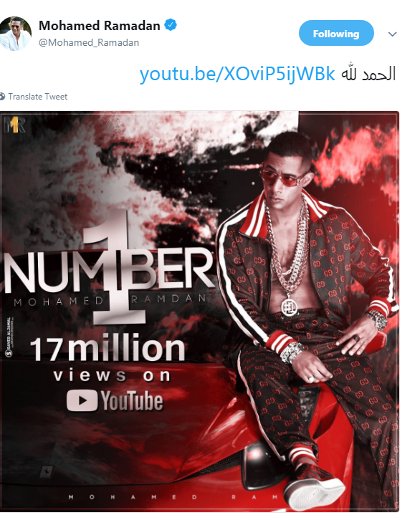Open the youtu.be/XOviP5ijWBk link
The image size is (420, 520).
coord(237,74)
